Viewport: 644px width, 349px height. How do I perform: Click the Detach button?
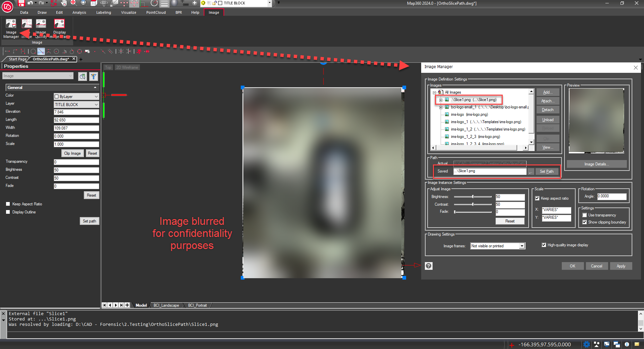[x=548, y=110]
